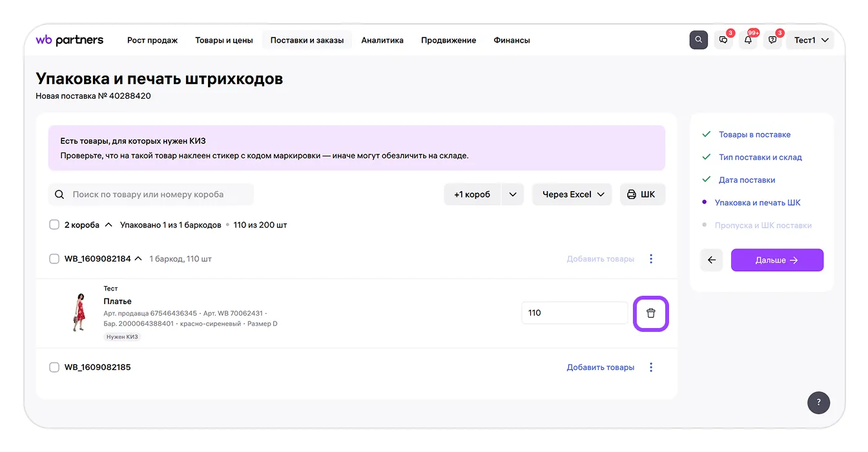Screen dimensions: 868x452
Task: Click the wb partners logo
Action: [69, 40]
